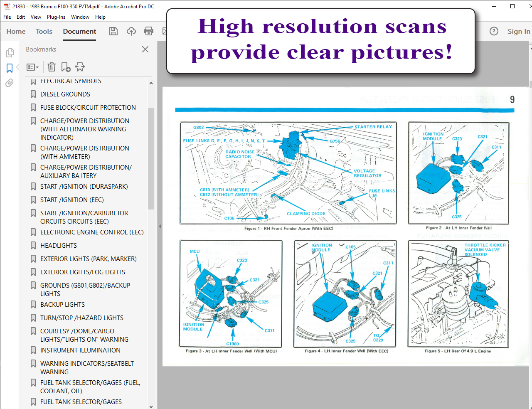This screenshot has width=532, height=409.
Task: Click the RADIO NOISE CAPACITOR label
Action: (240, 154)
